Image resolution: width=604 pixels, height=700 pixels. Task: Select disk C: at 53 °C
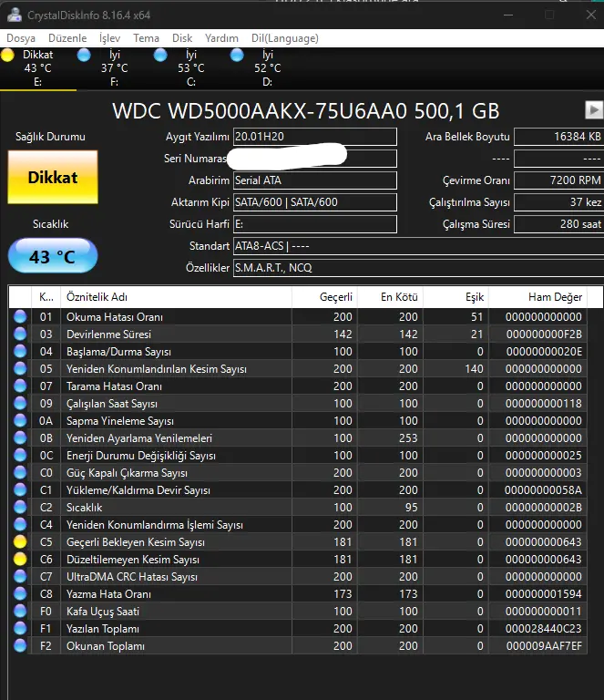tap(191, 68)
